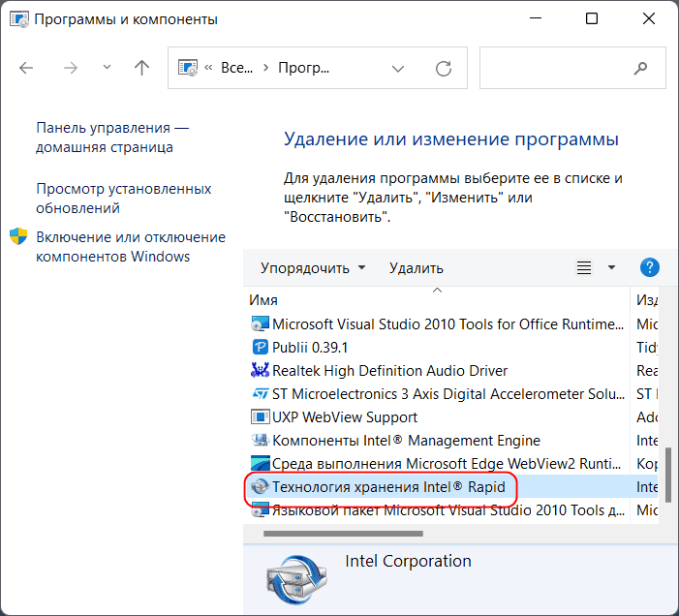Click the Edge WebView2 Runtime icon
679x616 pixels.
click(x=261, y=463)
